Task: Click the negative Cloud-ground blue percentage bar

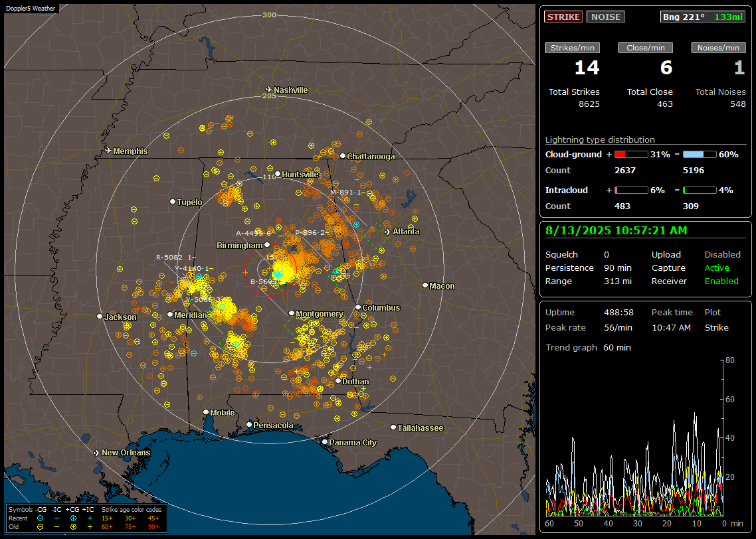Action: point(700,155)
